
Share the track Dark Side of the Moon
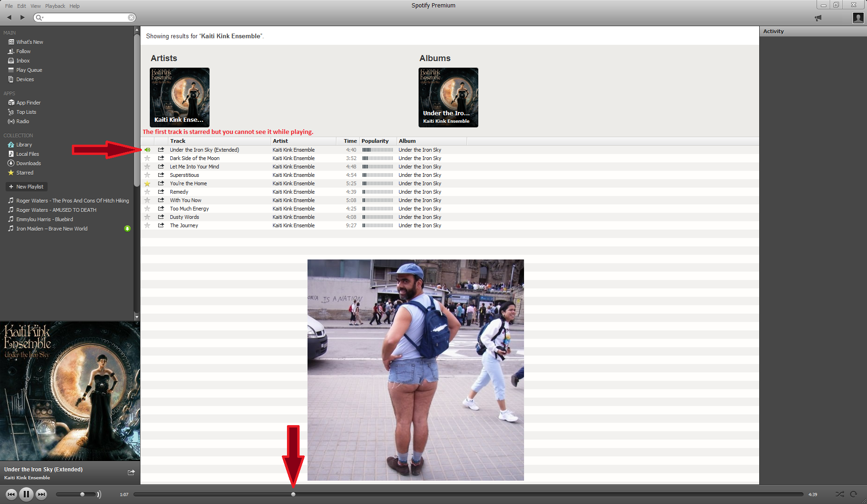161,158
